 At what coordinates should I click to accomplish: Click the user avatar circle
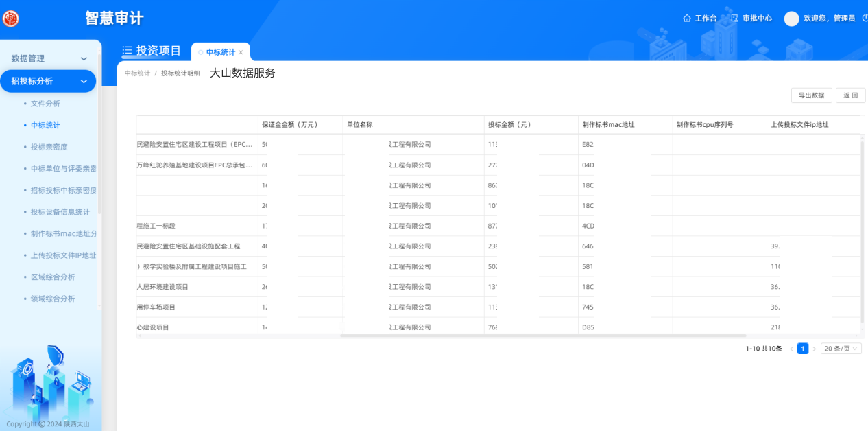coord(791,19)
